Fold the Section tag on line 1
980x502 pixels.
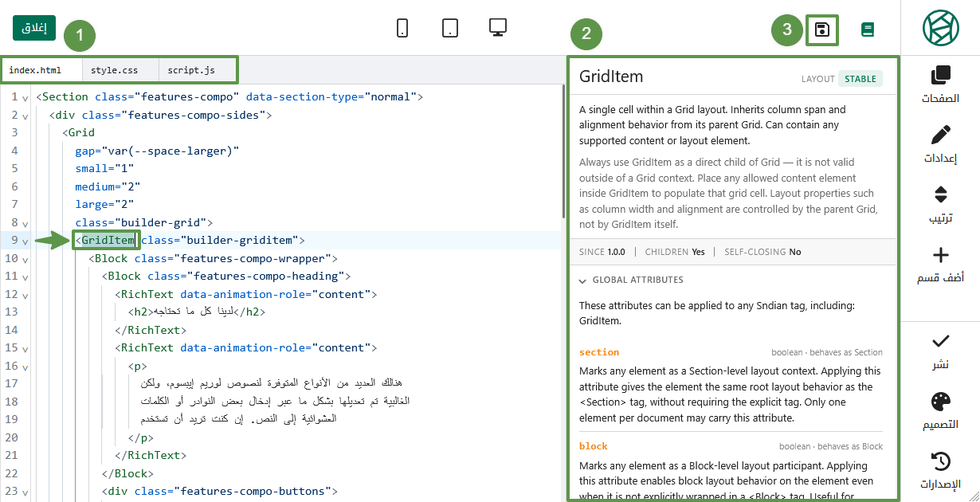[x=25, y=97]
